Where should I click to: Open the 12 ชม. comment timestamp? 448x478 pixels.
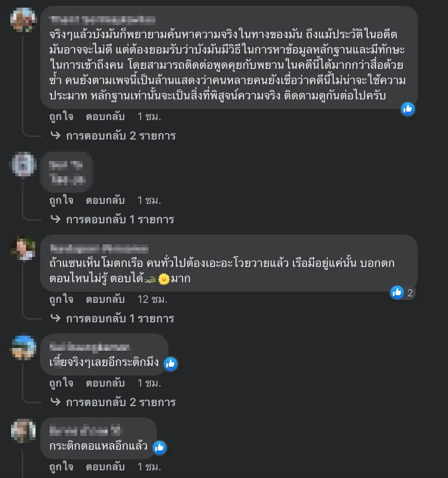[x=152, y=299]
